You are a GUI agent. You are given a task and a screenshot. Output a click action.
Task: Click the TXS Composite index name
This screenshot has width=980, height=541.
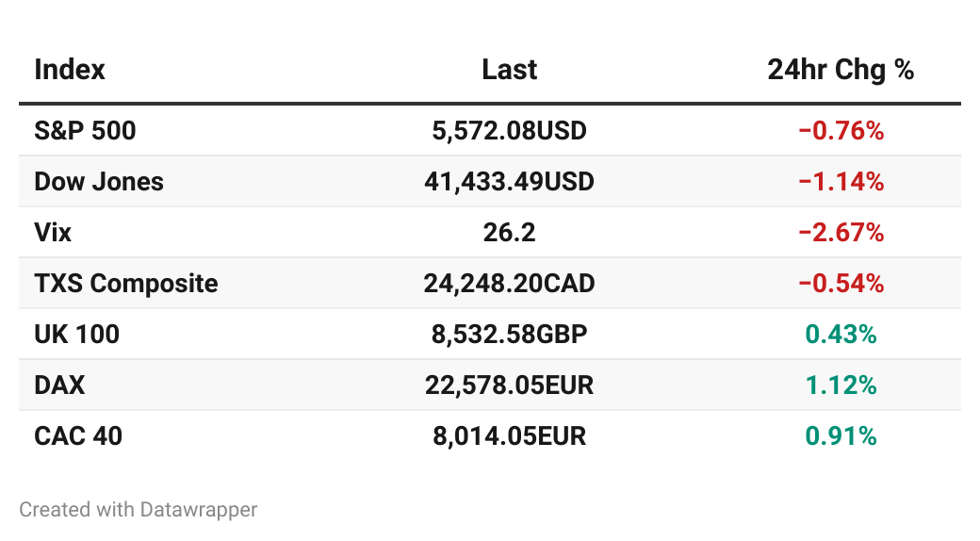point(126,284)
